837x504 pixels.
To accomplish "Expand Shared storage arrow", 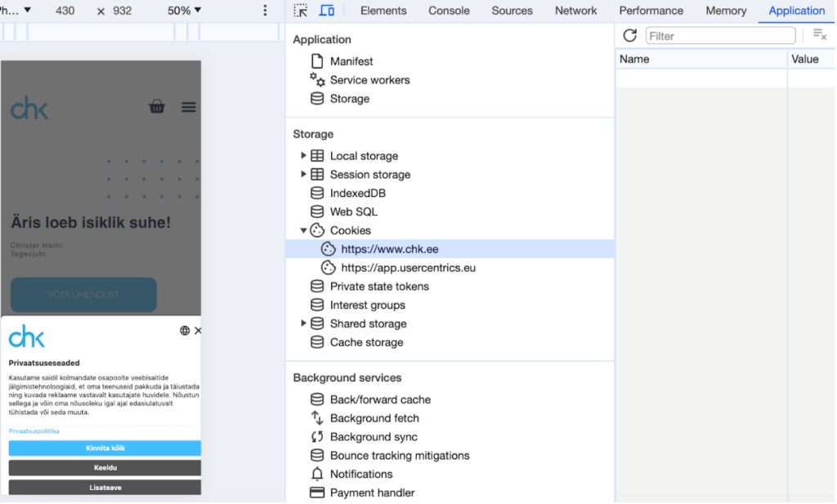I will coord(303,323).
